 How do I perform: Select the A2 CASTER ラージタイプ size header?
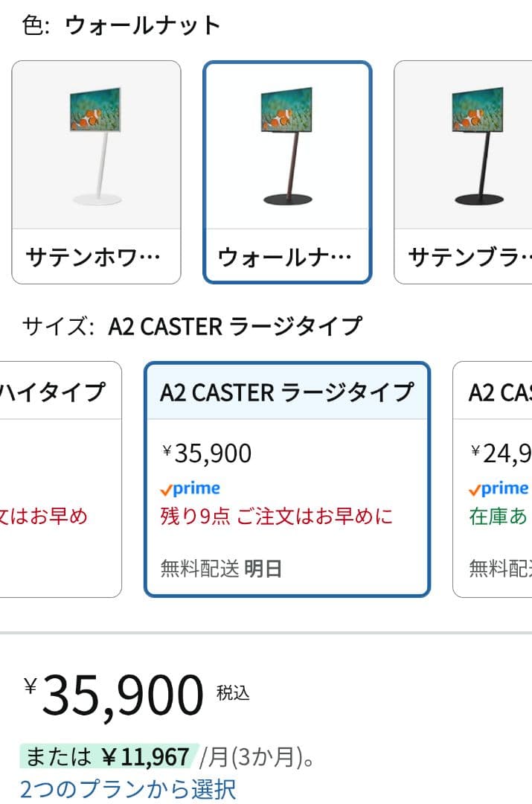286,392
